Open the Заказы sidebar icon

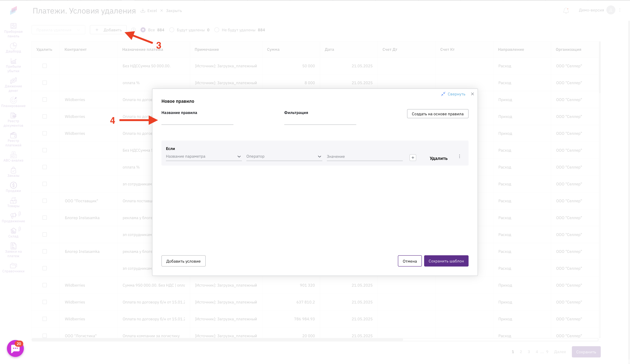13,170
